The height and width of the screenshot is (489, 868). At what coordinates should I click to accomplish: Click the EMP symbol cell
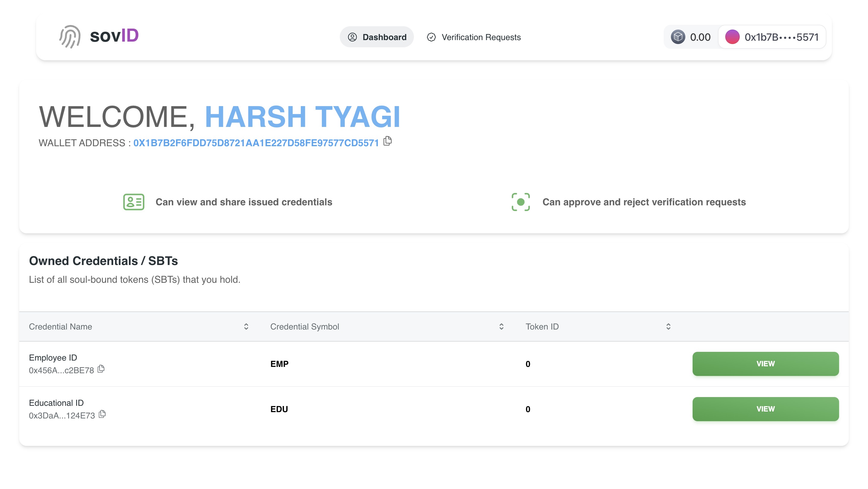pos(279,364)
